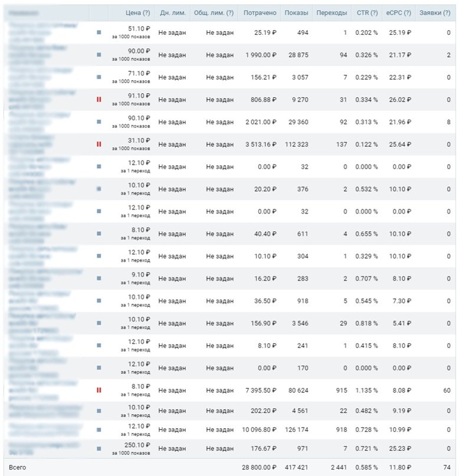Click the red pause icon in the 91.10 ₽ row
Screen dimensions: 459x476
pos(99,100)
